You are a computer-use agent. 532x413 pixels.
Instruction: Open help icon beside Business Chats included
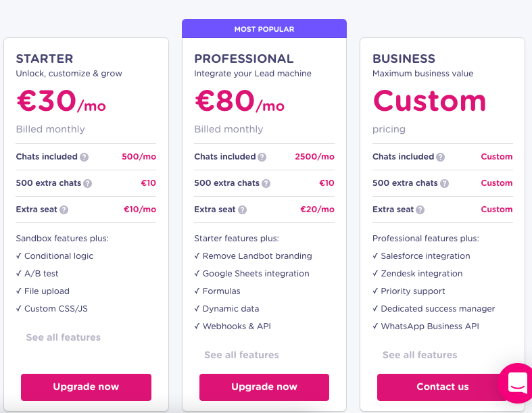(x=440, y=157)
